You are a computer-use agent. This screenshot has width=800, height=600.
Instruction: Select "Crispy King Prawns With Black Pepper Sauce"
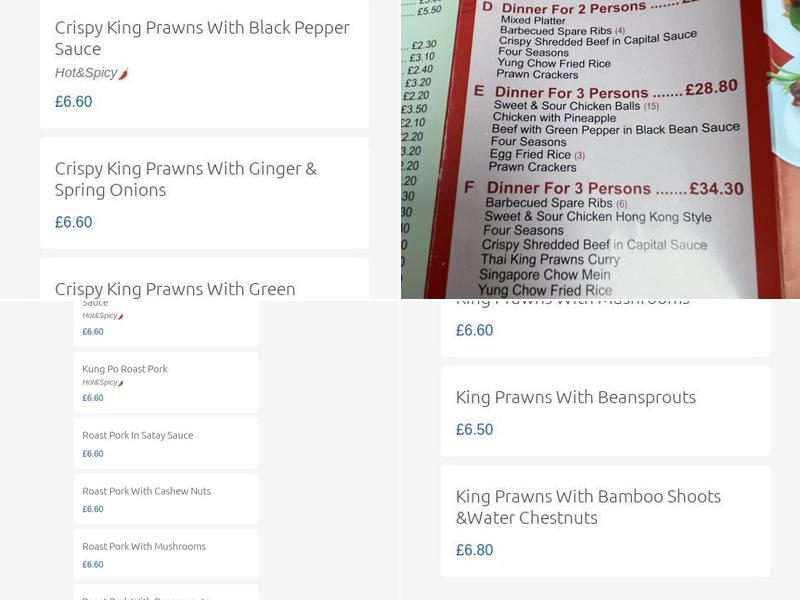[202, 38]
